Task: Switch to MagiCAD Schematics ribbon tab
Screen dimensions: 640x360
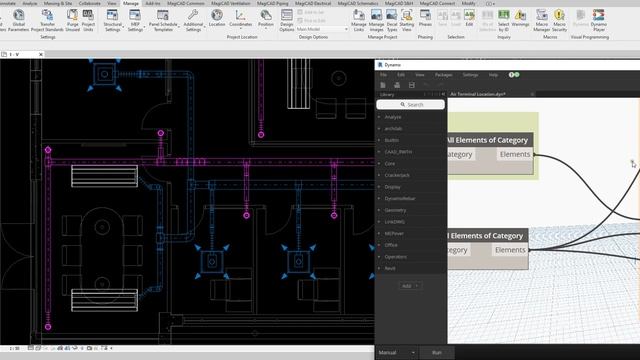Action: 358,3
